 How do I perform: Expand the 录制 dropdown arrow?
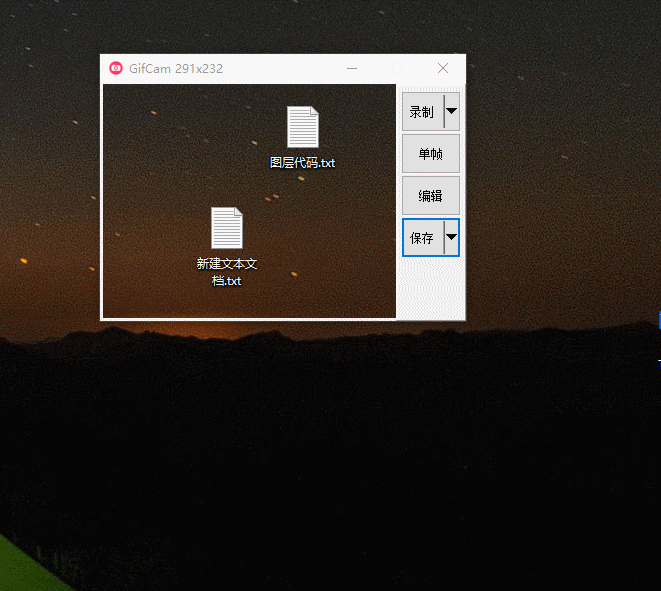pyautogui.click(x=451, y=112)
